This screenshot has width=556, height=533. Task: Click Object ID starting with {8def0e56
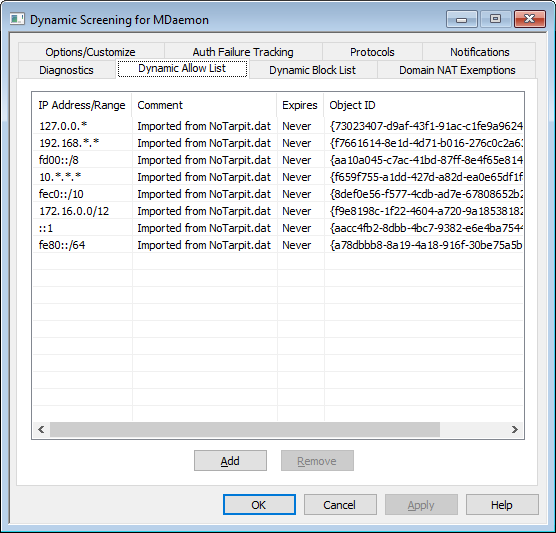426,194
